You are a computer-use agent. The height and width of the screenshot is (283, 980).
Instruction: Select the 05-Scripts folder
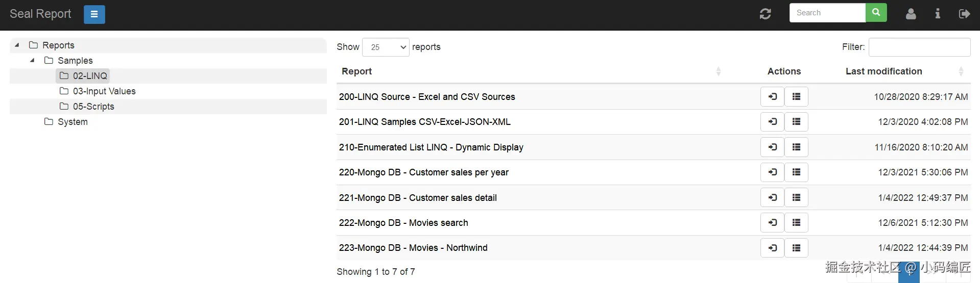(x=93, y=107)
